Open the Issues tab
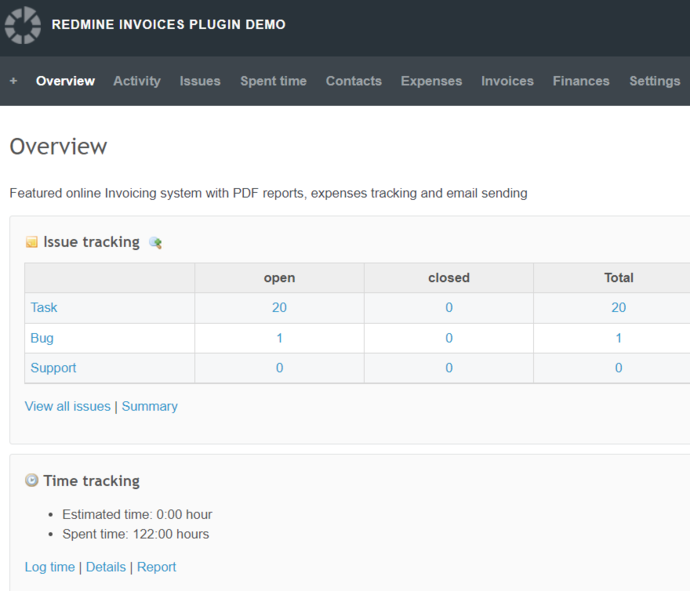690x591 pixels. click(x=200, y=81)
